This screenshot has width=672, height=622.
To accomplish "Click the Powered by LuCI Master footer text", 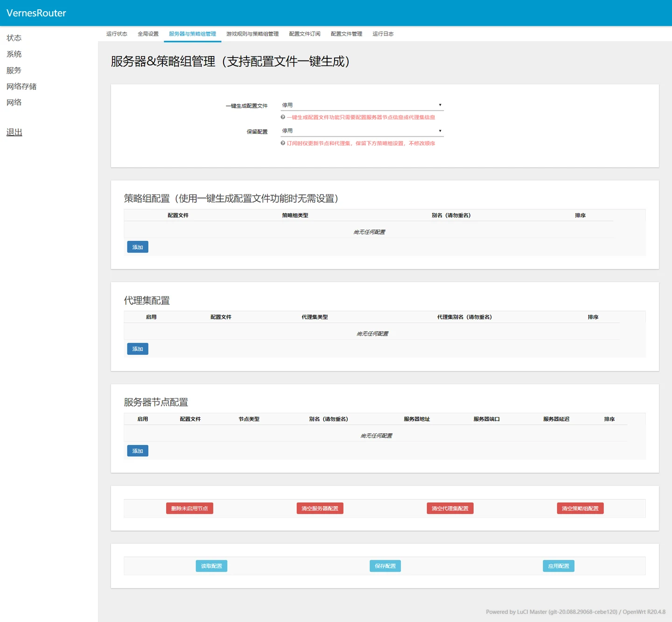I will coord(576,612).
